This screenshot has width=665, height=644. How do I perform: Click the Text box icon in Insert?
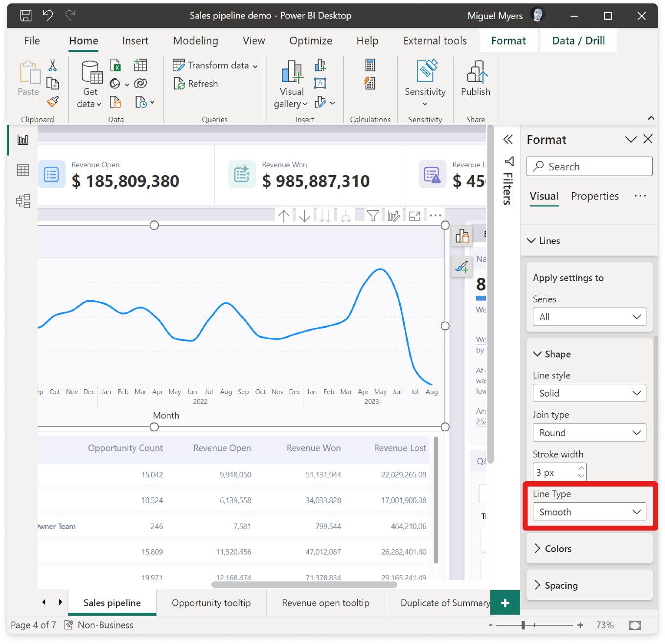[x=320, y=84]
